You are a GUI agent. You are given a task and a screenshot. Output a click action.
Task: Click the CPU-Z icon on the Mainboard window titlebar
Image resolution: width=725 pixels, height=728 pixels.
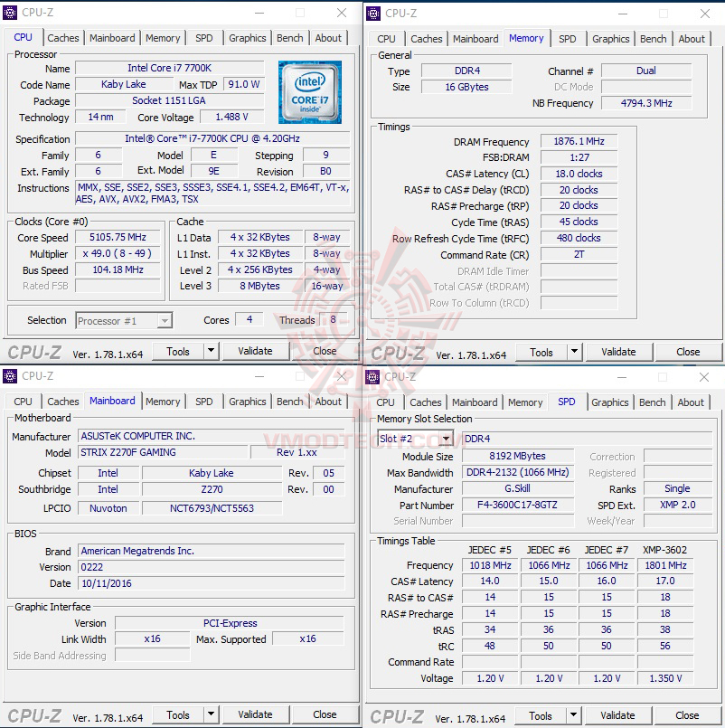click(x=10, y=376)
